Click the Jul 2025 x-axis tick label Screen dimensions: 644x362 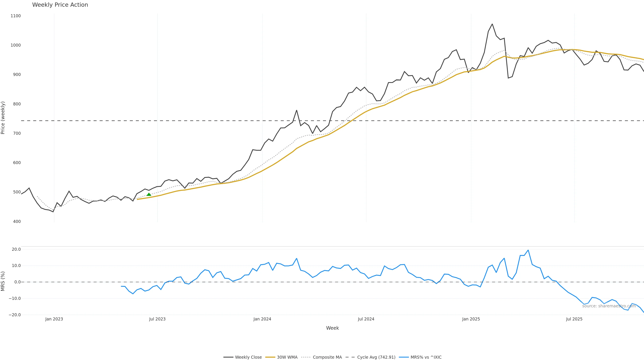(574, 319)
